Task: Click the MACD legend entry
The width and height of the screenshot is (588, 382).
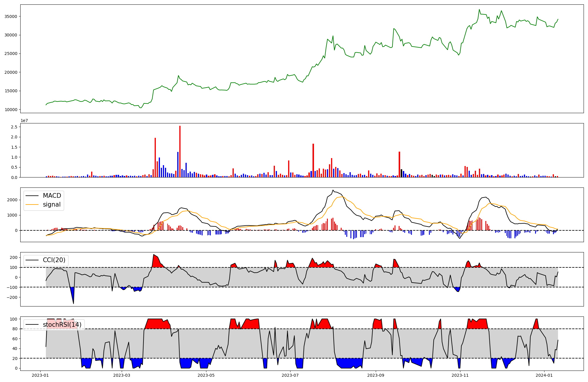Action: (x=52, y=196)
